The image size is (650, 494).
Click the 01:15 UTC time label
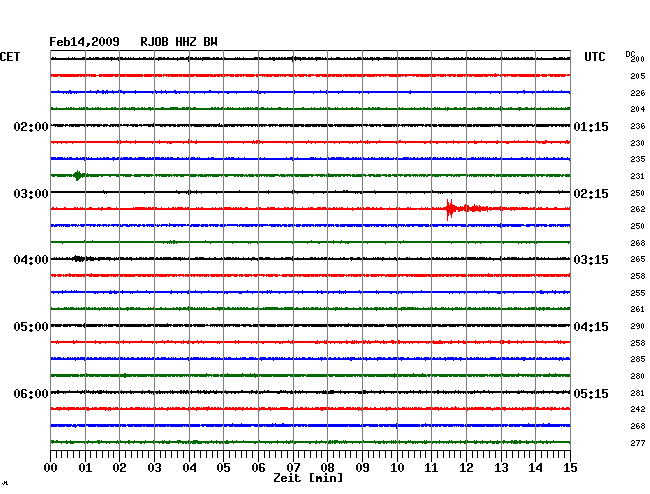point(591,127)
